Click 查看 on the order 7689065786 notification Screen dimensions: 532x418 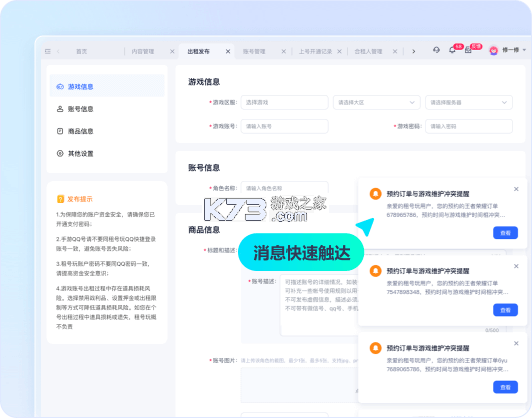[x=505, y=387]
